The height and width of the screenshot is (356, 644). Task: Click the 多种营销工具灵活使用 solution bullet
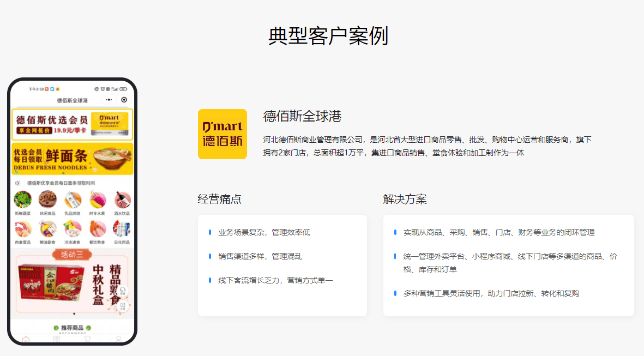(x=491, y=293)
